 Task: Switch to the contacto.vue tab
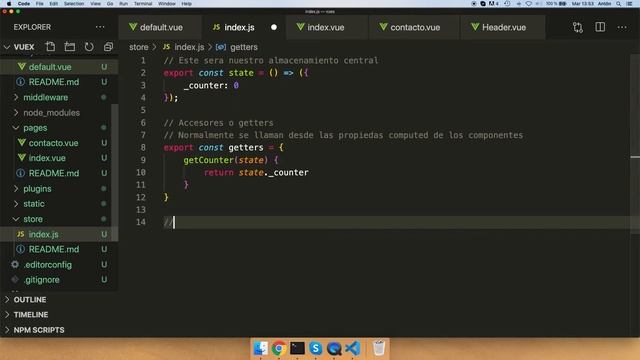pos(415,27)
